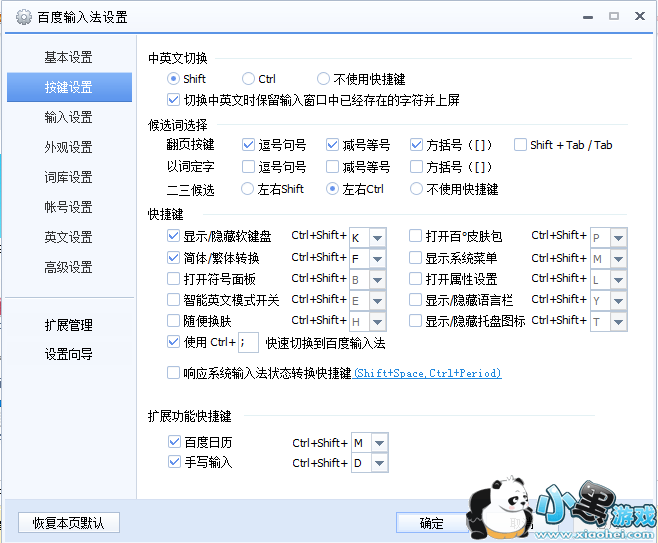Open the key dropdown for 显示系统菜单
The image size is (658, 543).
(618, 259)
